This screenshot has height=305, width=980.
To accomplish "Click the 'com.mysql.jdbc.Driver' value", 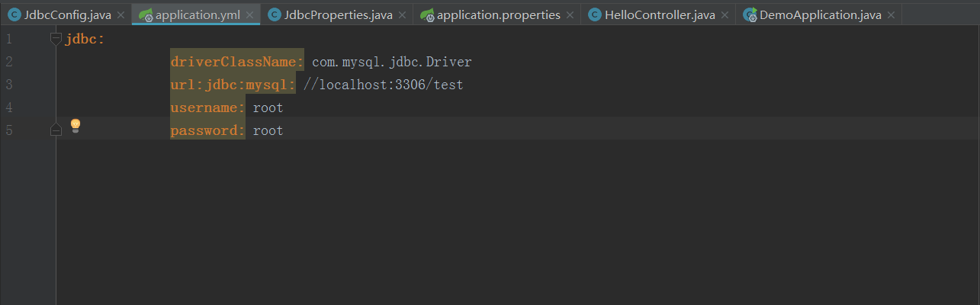I will tap(392, 62).
